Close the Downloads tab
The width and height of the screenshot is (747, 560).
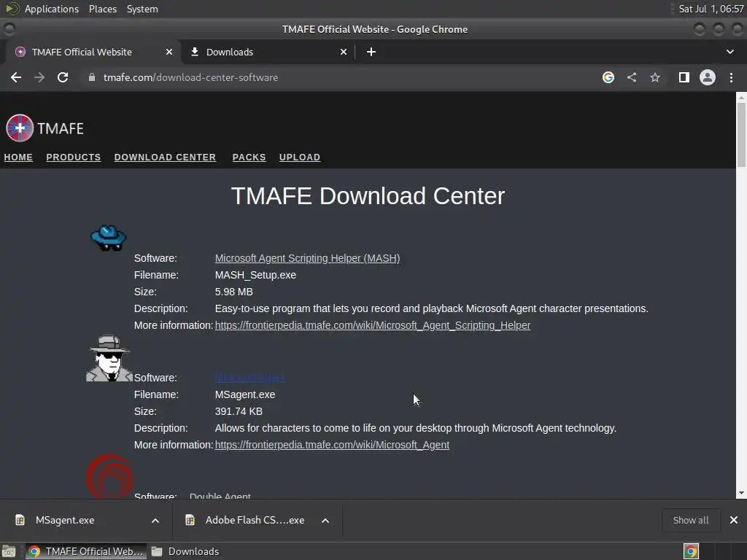point(344,52)
